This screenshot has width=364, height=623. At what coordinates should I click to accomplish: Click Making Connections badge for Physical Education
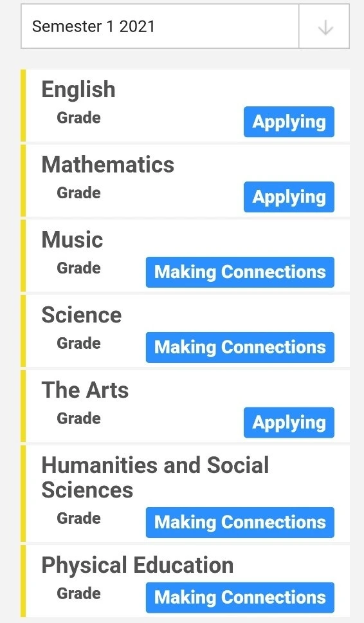[240, 597]
